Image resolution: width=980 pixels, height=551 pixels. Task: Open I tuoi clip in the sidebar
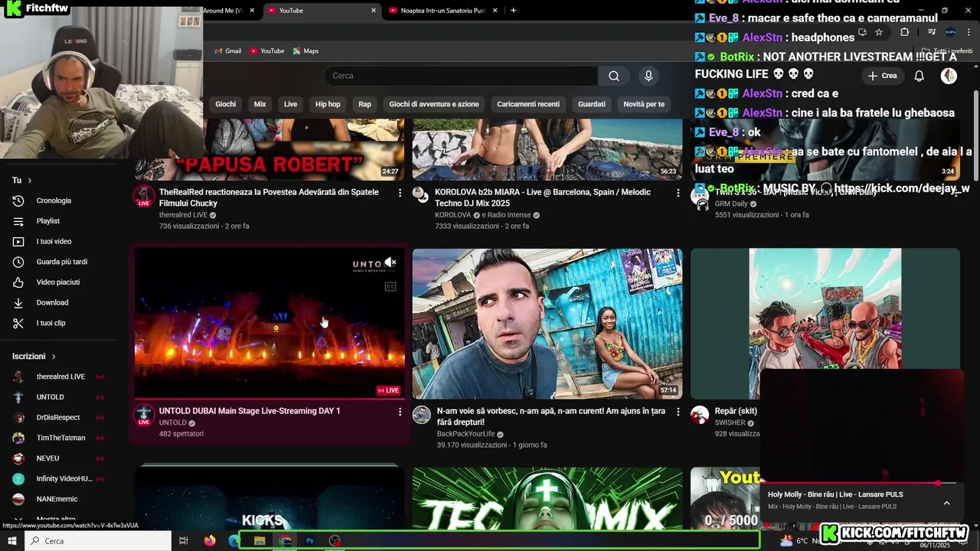pos(51,323)
